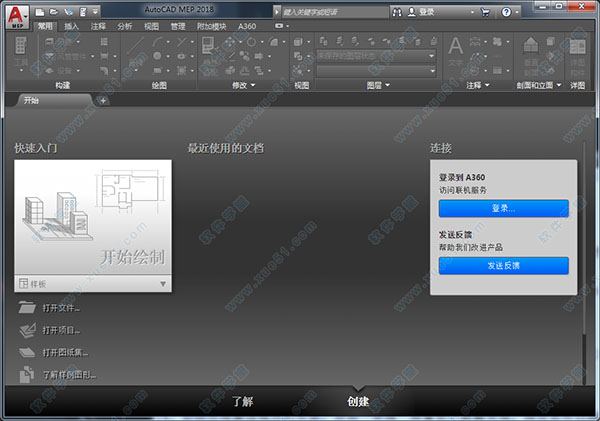The height and width of the screenshot is (421, 600).
Task: Click the project icon beside 打开项目
Action: pyautogui.click(x=28, y=330)
